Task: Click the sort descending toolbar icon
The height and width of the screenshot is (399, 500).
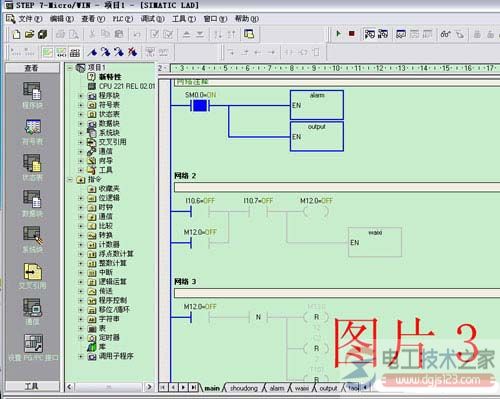Action: point(231,34)
